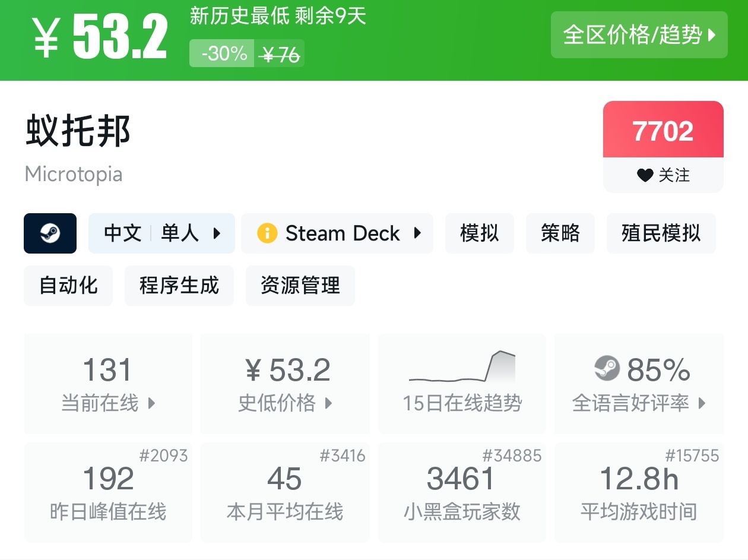This screenshot has width=748, height=560.
Task: Click the 7702 follower count badge
Action: [x=663, y=131]
